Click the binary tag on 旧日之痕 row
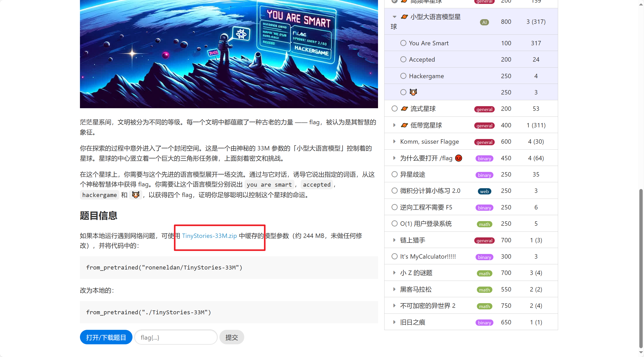Screen dimensions: 644x357 [x=484, y=323]
